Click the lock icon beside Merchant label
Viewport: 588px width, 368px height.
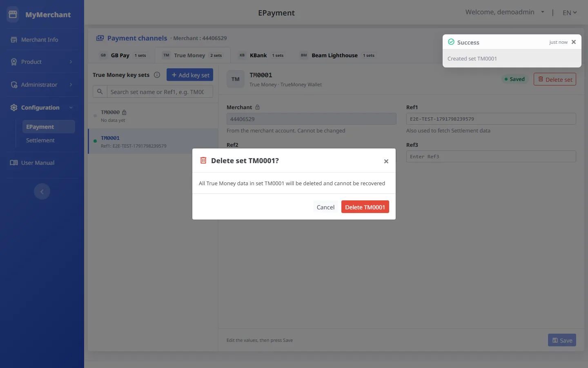(257, 107)
